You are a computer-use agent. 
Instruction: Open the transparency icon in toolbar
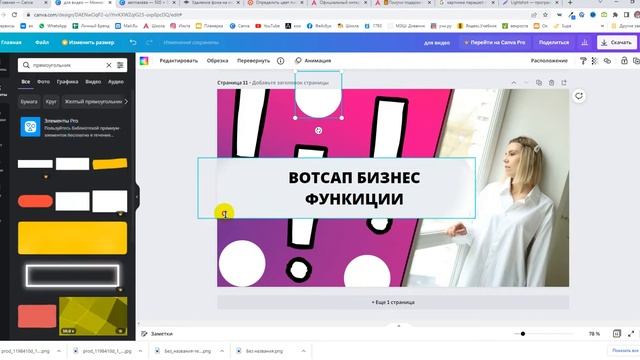595,61
